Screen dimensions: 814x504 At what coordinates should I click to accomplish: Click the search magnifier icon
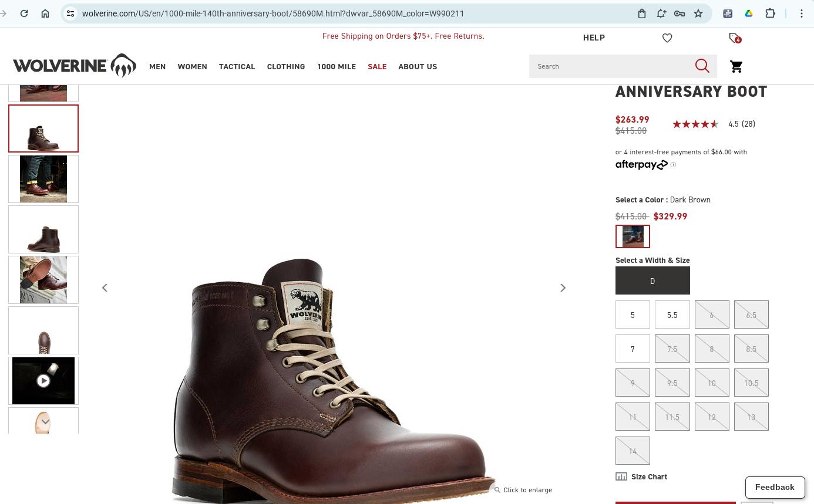[x=702, y=66]
